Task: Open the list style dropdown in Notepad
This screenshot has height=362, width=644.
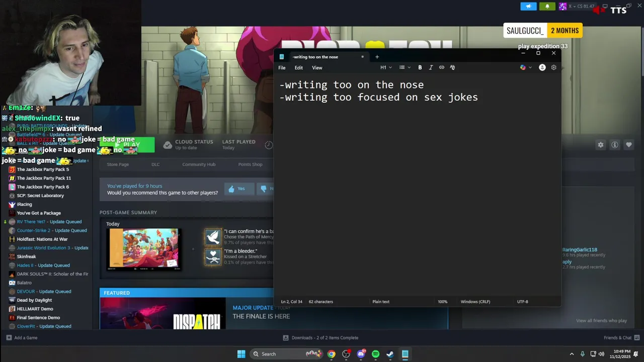Action: click(405, 67)
